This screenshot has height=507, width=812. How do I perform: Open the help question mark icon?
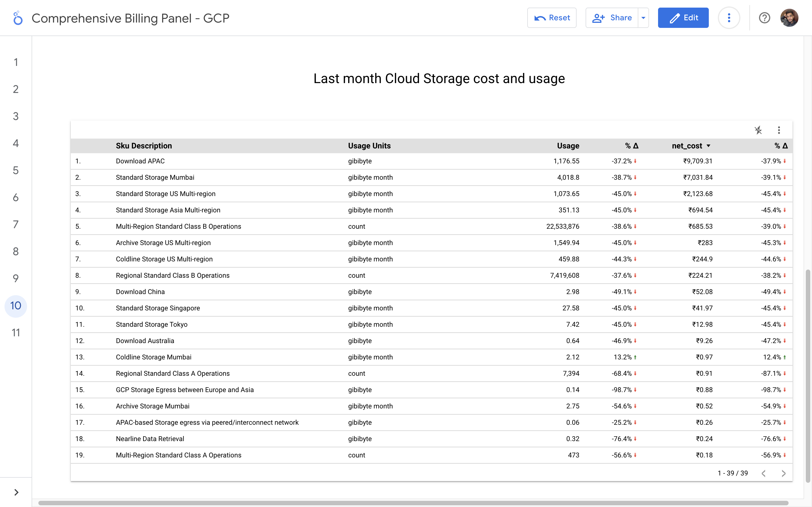[x=764, y=18]
